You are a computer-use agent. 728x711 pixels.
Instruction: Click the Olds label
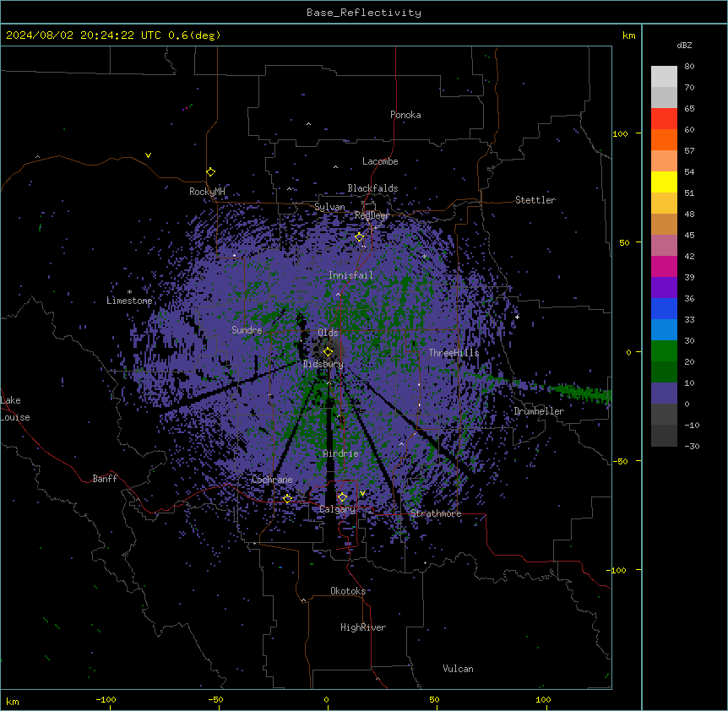(328, 333)
